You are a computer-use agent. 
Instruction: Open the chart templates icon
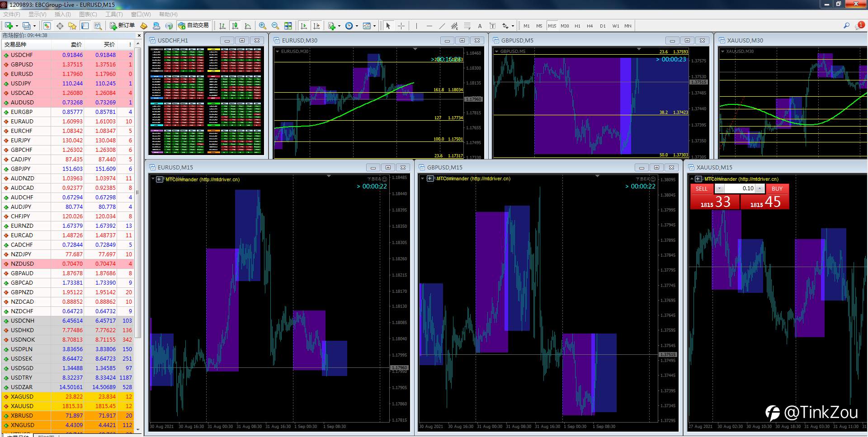tap(367, 26)
